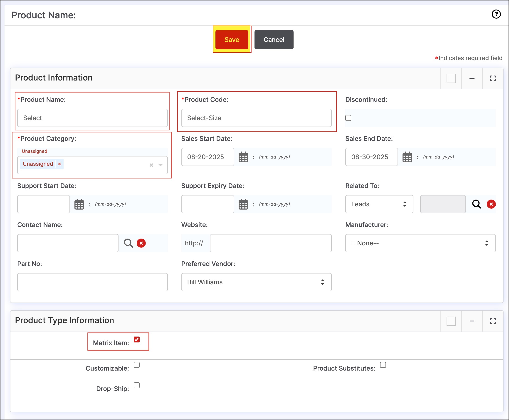Click the Related To record field
The image size is (509, 420).
(x=443, y=204)
